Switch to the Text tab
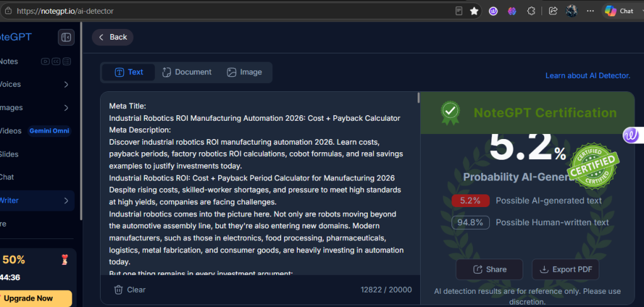The image size is (644, 307). [x=128, y=72]
